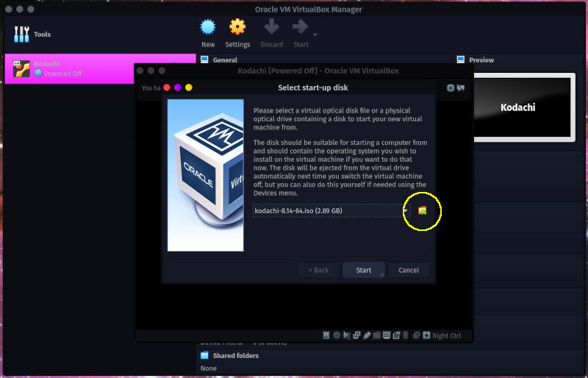
Task: Click the Kodachi VM's OS icon in the list
Action: point(21,68)
